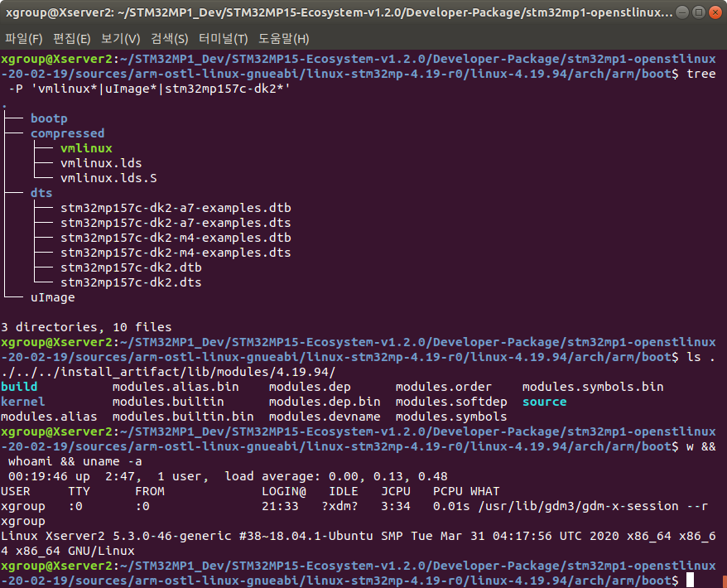Click the login time 21:33
The height and width of the screenshot is (588, 727).
pos(280,506)
